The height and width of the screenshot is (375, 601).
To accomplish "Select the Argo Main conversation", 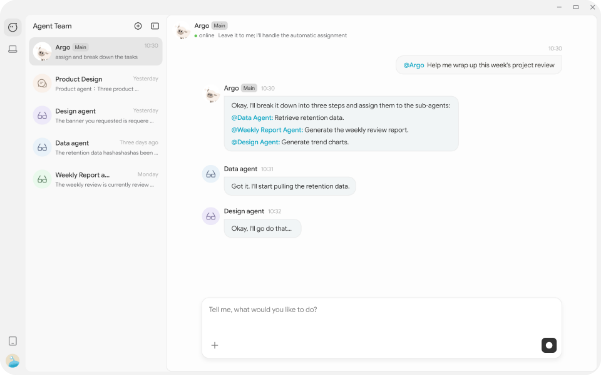I will coord(96,51).
